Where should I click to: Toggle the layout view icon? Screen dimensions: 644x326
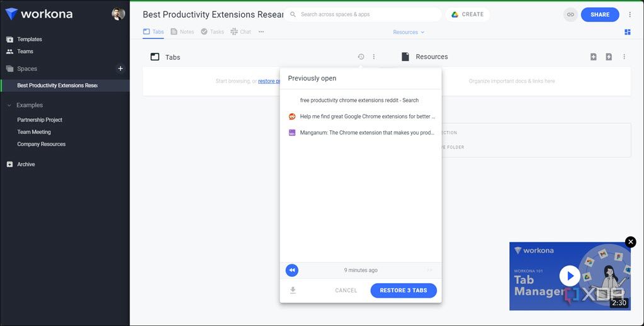point(627,32)
